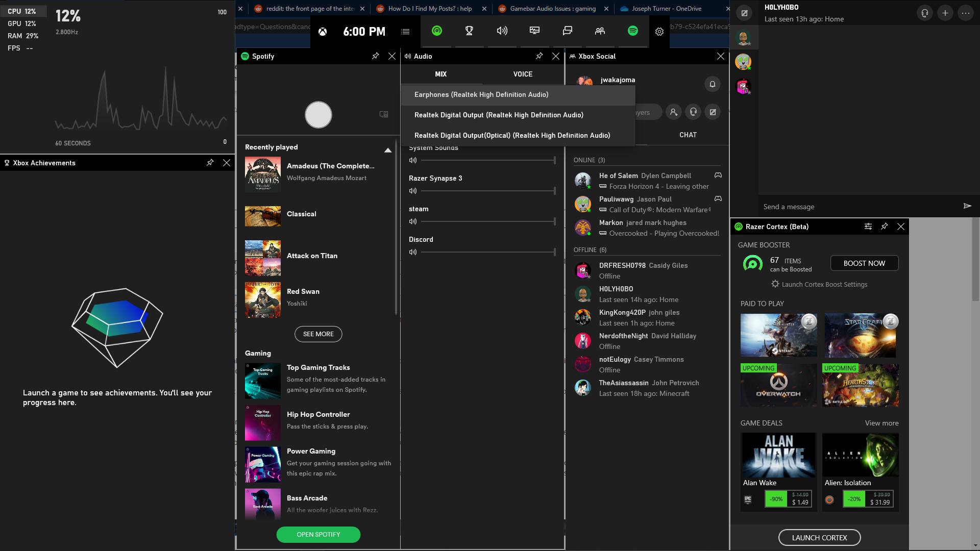Click the party headset icon in Xbox Social

coord(693,112)
